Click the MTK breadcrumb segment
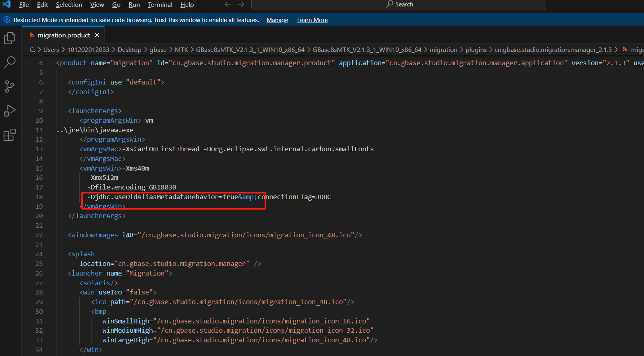 [181, 50]
